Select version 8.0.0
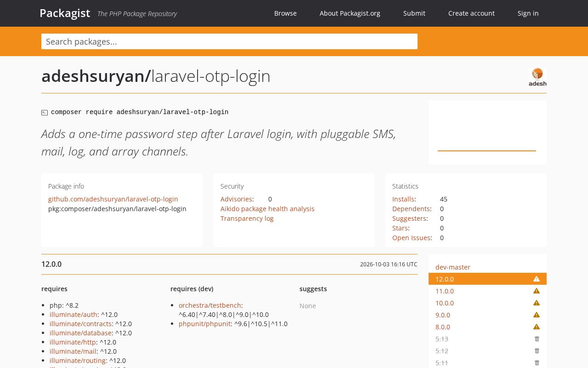The image size is (588, 368). 443,327
